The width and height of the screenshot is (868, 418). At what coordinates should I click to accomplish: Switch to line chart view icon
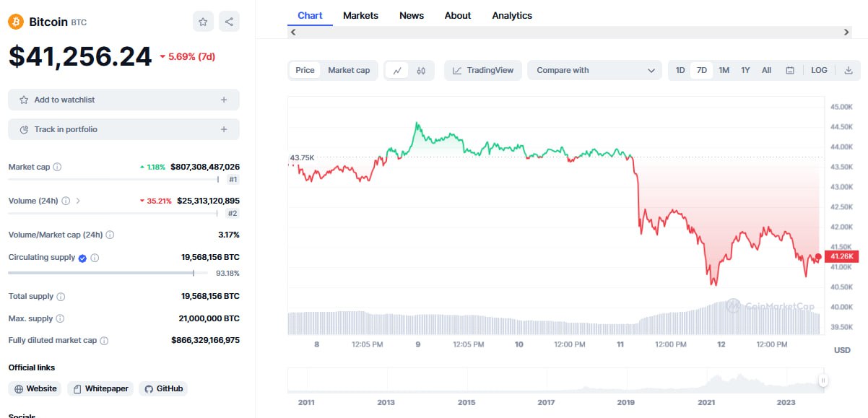pos(397,70)
